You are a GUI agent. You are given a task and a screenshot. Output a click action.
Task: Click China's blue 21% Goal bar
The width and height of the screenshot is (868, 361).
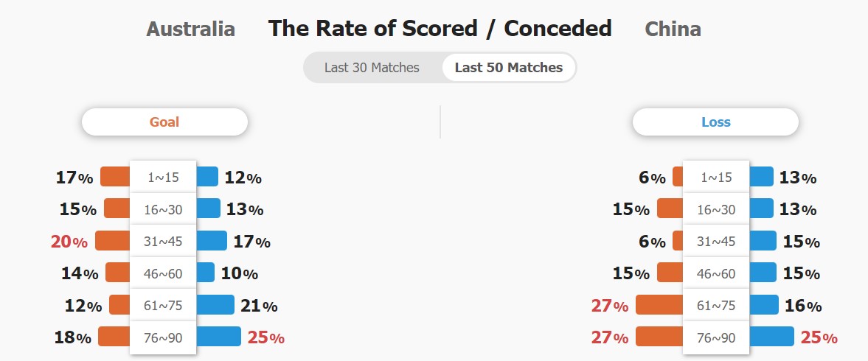click(215, 305)
